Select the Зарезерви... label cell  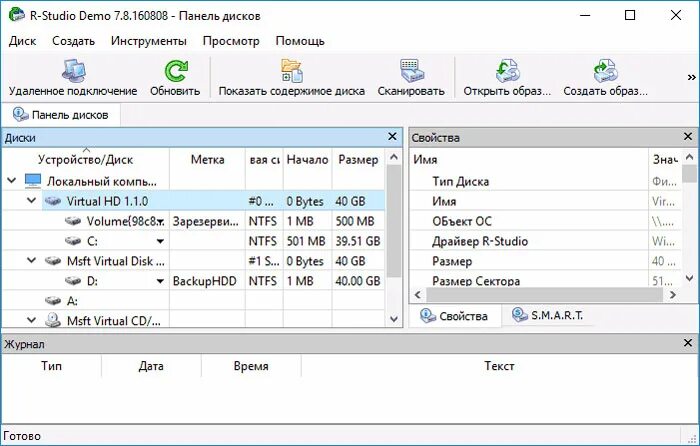pyautogui.click(x=207, y=221)
